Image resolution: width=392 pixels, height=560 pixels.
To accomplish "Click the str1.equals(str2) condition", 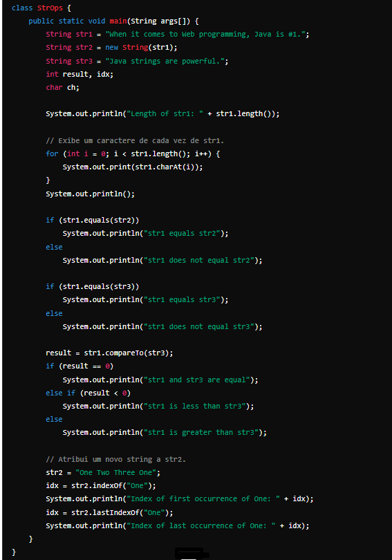I will (99, 221).
